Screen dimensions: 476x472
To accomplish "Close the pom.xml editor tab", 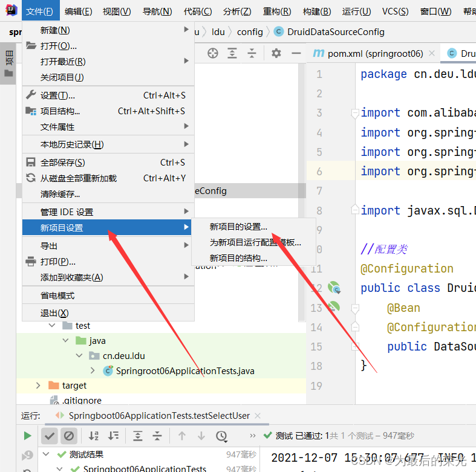I will click(x=432, y=53).
